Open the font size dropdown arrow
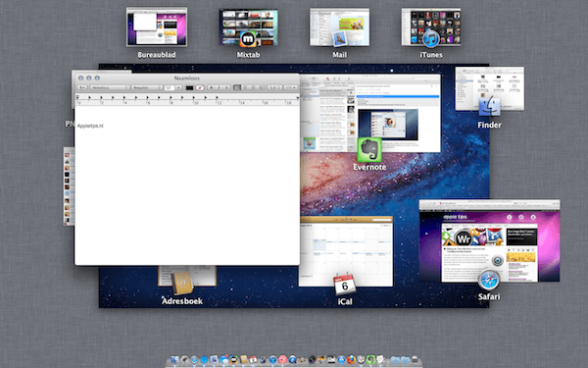588x368 pixels. coord(178,87)
